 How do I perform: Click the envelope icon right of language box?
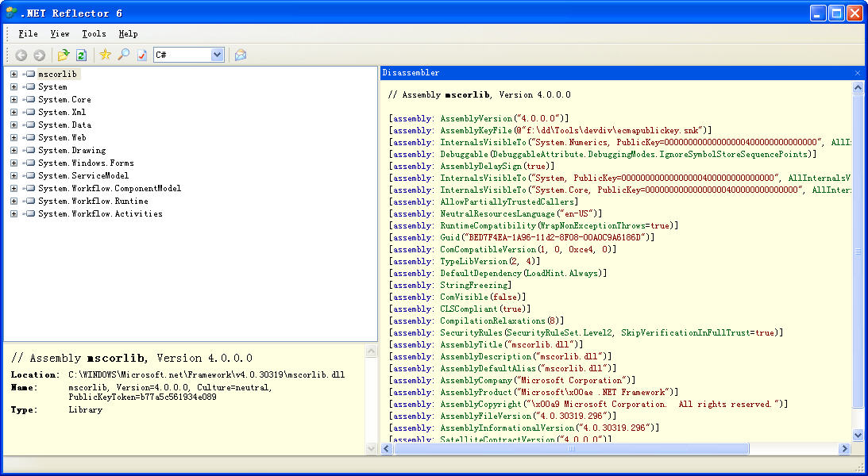241,55
